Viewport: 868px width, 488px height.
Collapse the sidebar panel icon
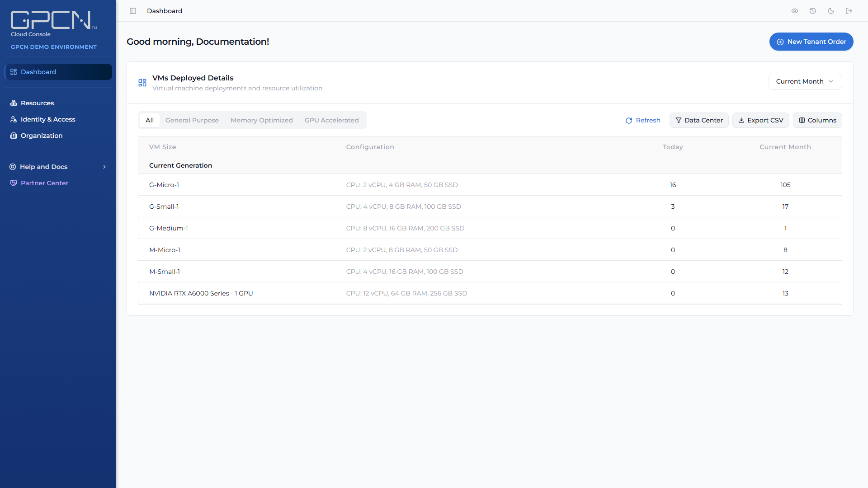[x=133, y=11]
